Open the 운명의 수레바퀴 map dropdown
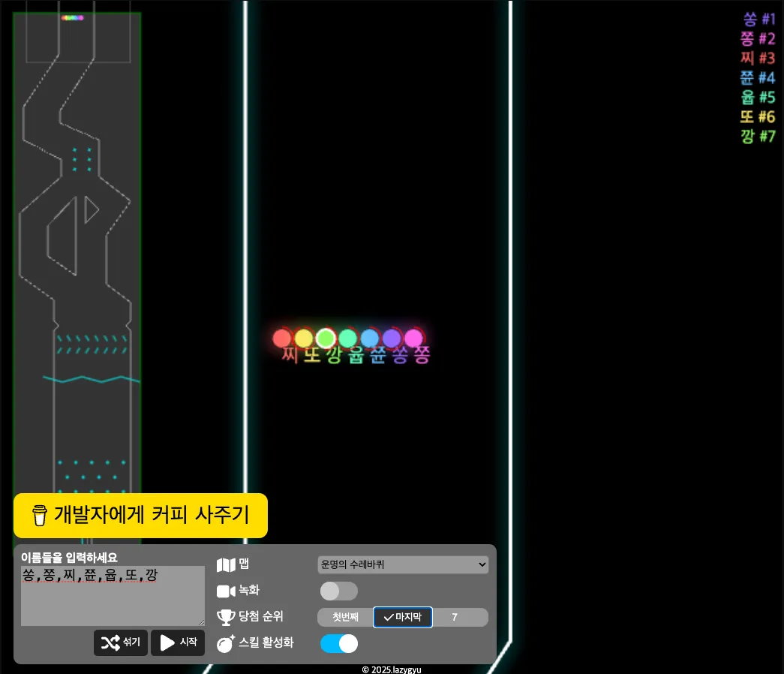Viewport: 784px width, 674px height. pyautogui.click(x=403, y=564)
